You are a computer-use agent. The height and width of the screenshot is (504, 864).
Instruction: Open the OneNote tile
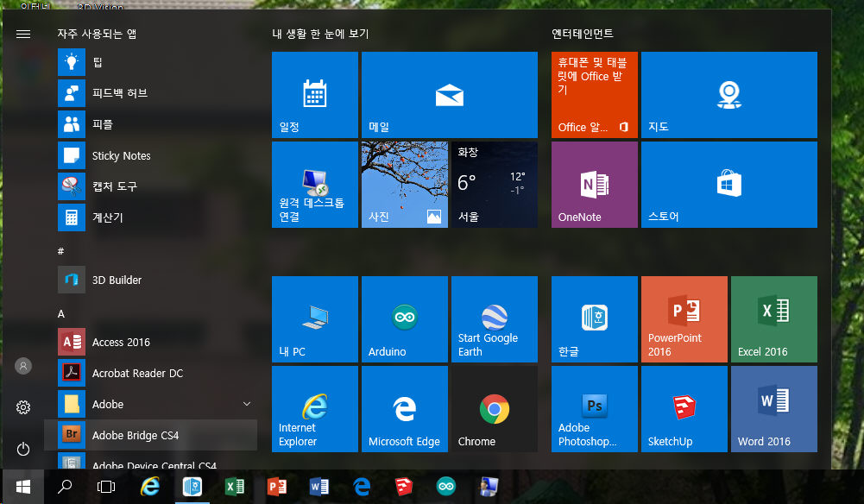pyautogui.click(x=595, y=185)
